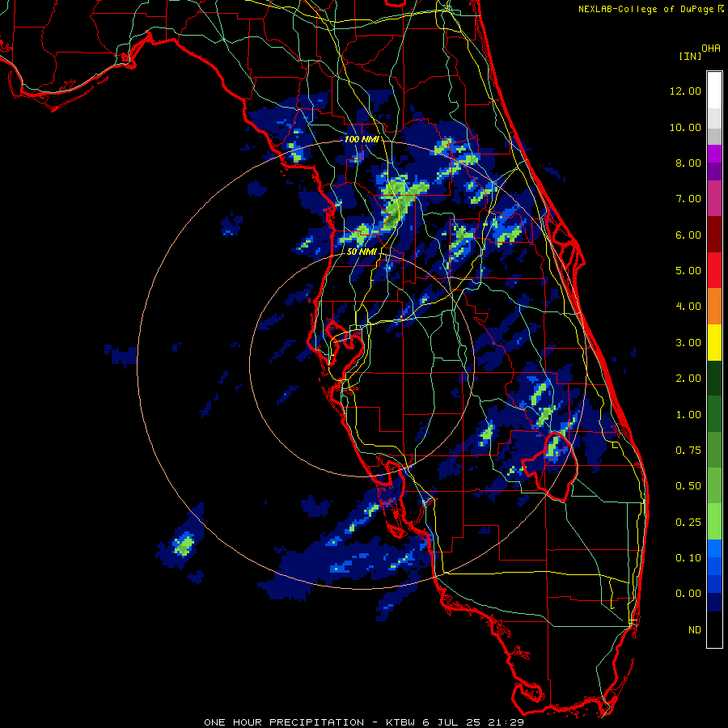Click the green swatch beside 0.75
Screen dimensions: 728x728
tap(714, 450)
